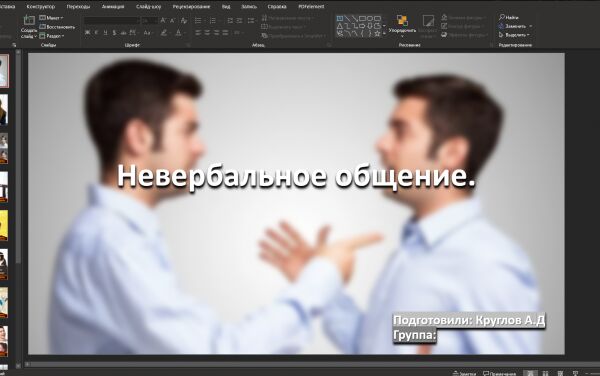Screen dimensions: 600x376
Task: Click the text highlight color icon
Action: pos(164,33)
